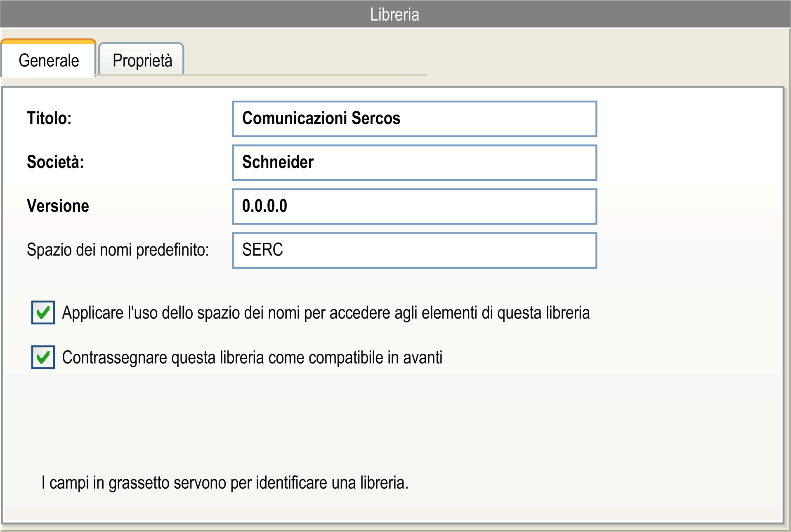This screenshot has height=532, width=791.
Task: Click the bold Società label
Action: 55,162
